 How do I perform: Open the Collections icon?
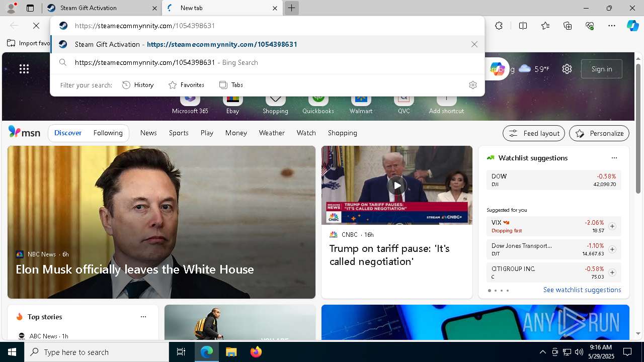[568, 26]
